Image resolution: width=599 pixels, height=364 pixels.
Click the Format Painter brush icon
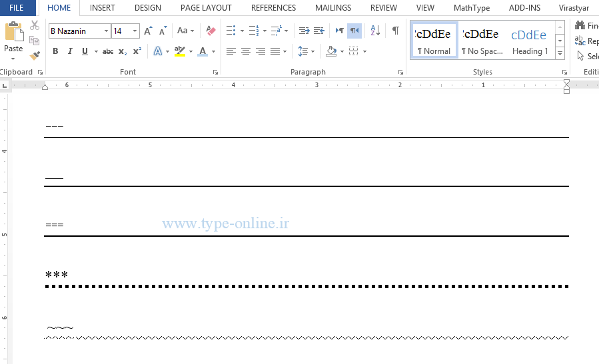click(35, 56)
